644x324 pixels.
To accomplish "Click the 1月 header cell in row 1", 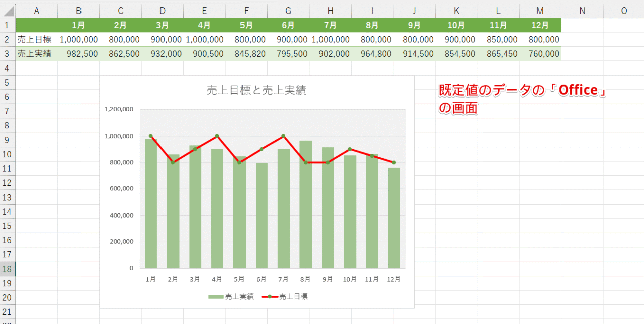I will [x=78, y=25].
